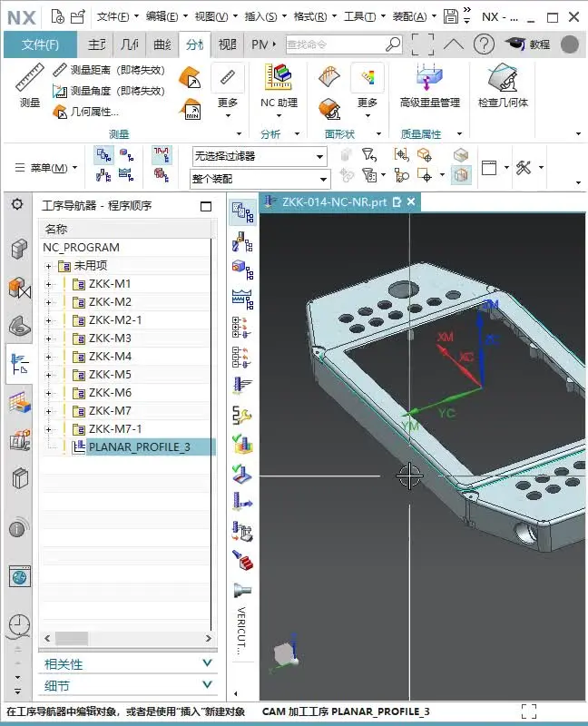Expand the Dependencies (相关性) section
588x726 pixels.
(128, 663)
